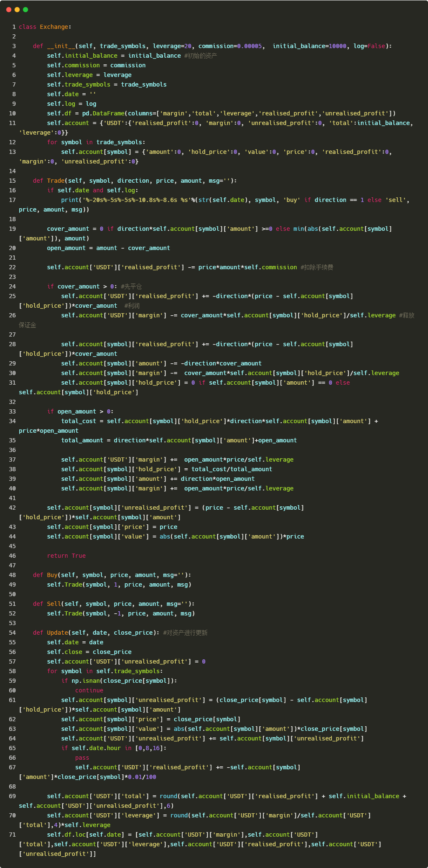Click 'np.isnan(close_price[symbol])' on line 59
The width and height of the screenshot is (428, 868).
122,681
